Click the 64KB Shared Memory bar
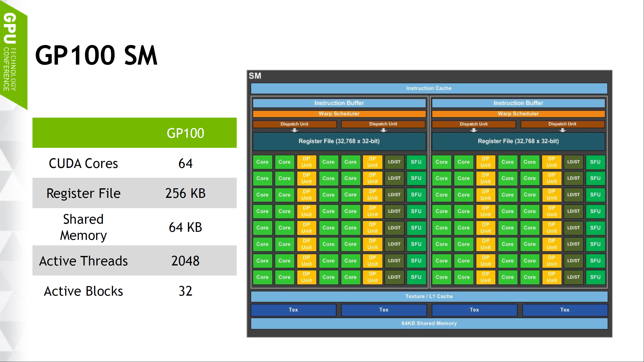This screenshot has width=644, height=362. (428, 324)
